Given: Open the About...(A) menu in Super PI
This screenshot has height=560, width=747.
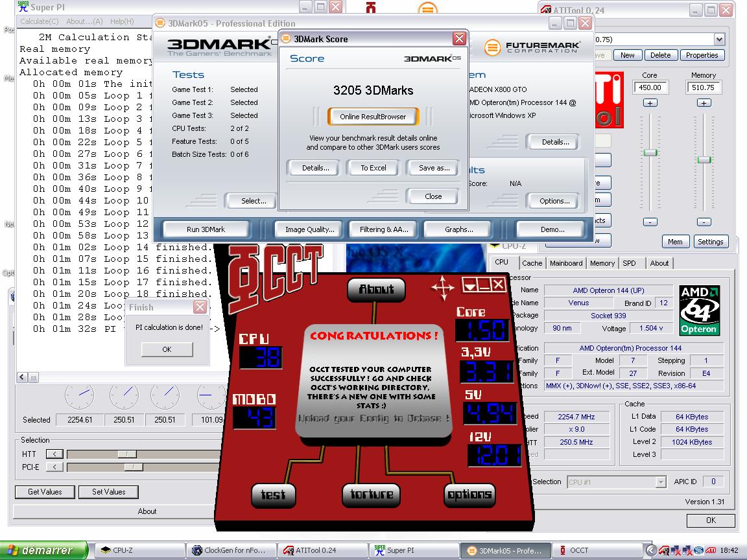Looking at the screenshot, I should click(x=84, y=21).
